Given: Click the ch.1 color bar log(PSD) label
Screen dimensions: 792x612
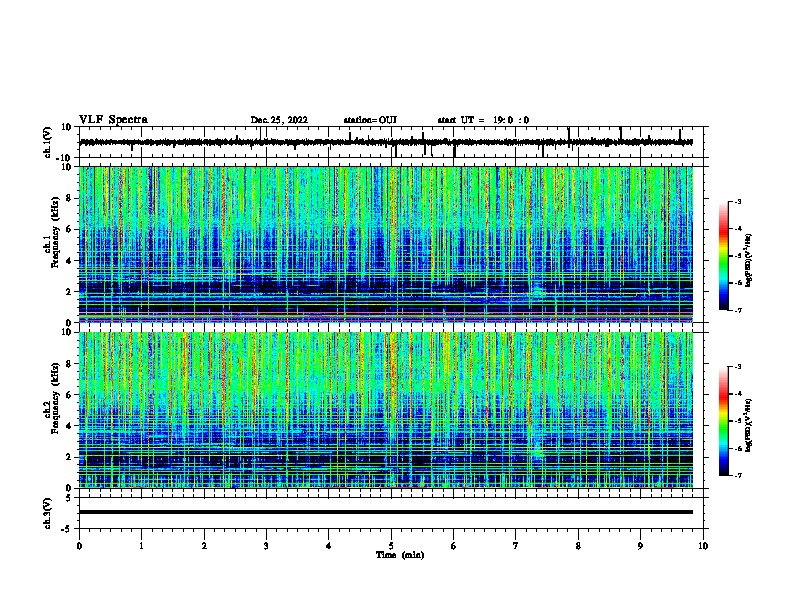Looking at the screenshot, I should (749, 261).
